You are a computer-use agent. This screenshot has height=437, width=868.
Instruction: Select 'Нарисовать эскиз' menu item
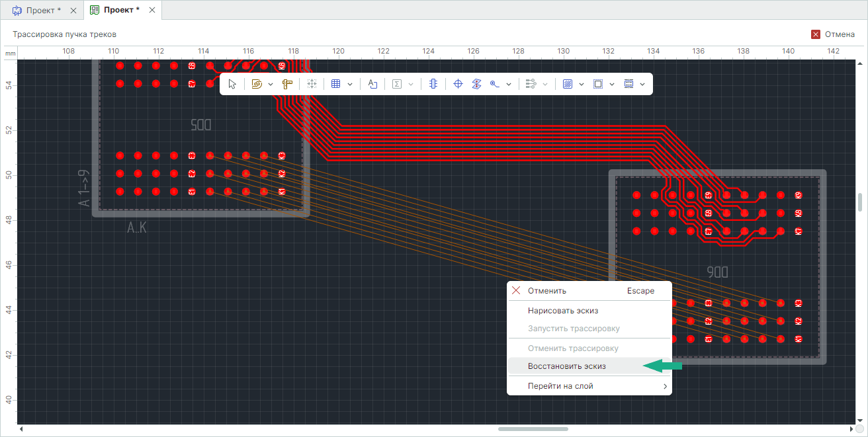point(562,310)
